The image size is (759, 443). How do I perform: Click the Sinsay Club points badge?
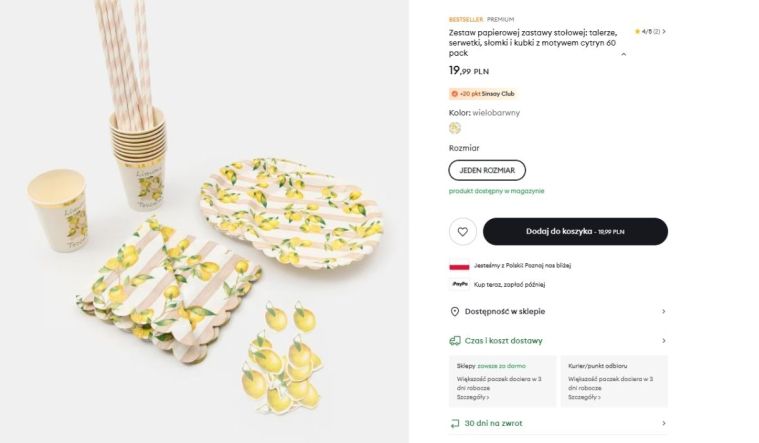click(483, 94)
